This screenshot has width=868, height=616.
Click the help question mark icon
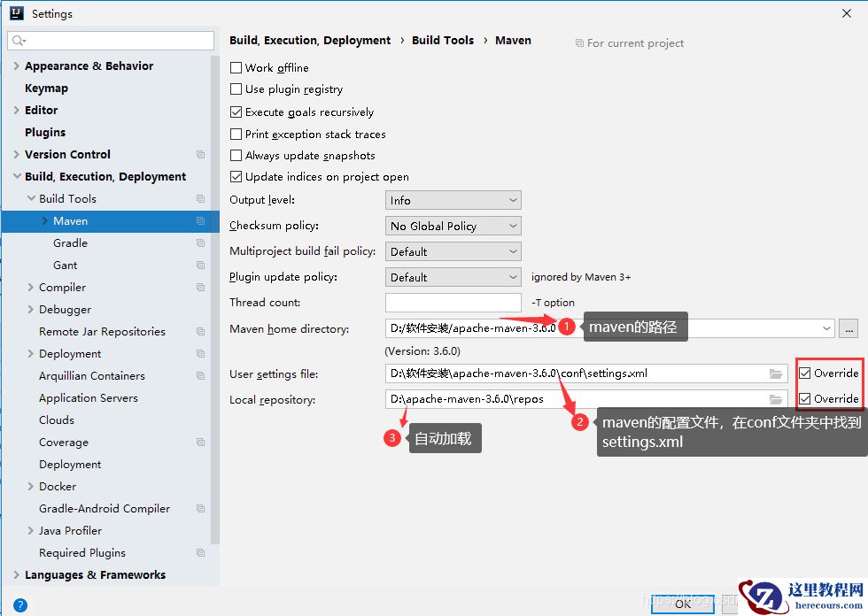(19, 605)
